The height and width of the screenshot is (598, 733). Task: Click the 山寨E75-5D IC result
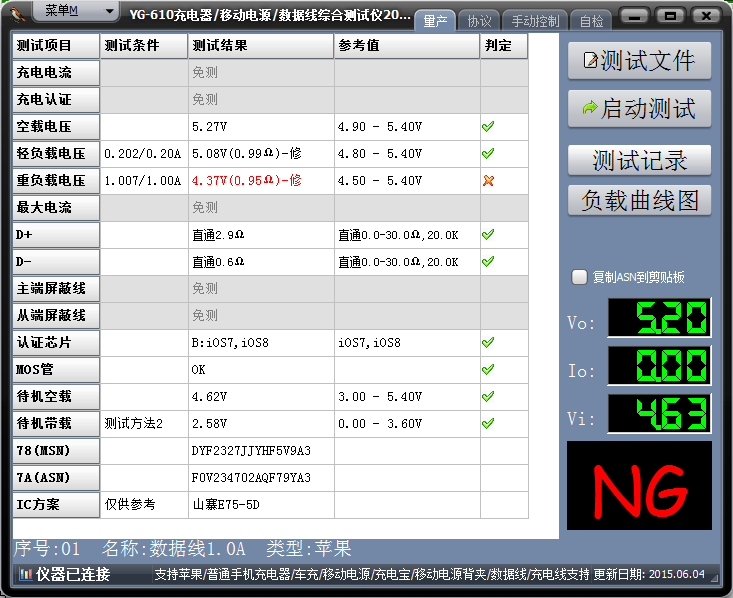point(226,504)
